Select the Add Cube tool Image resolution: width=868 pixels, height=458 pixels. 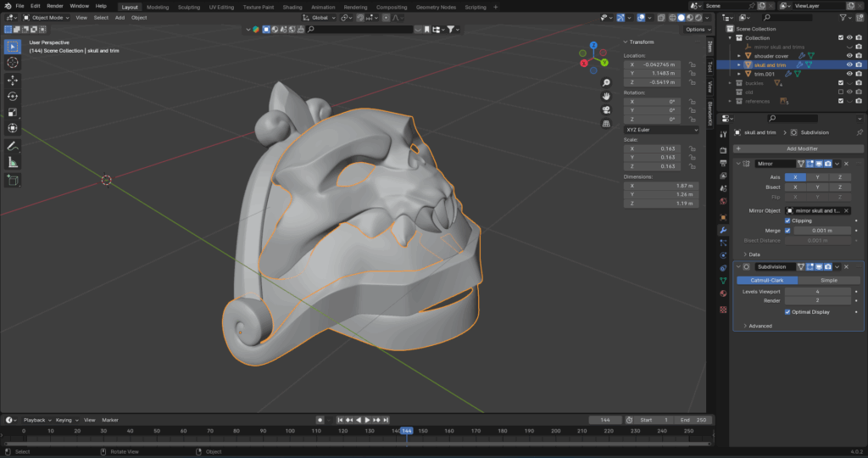click(12, 180)
